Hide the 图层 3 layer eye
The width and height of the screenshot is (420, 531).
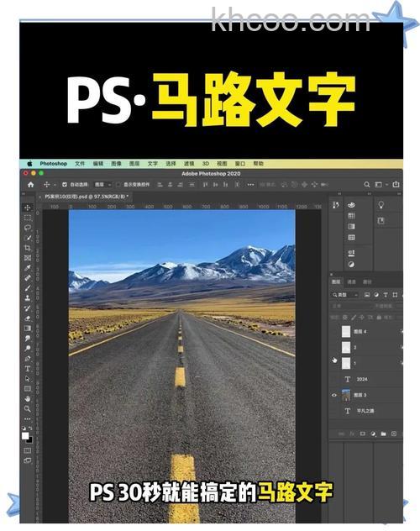click(x=334, y=395)
